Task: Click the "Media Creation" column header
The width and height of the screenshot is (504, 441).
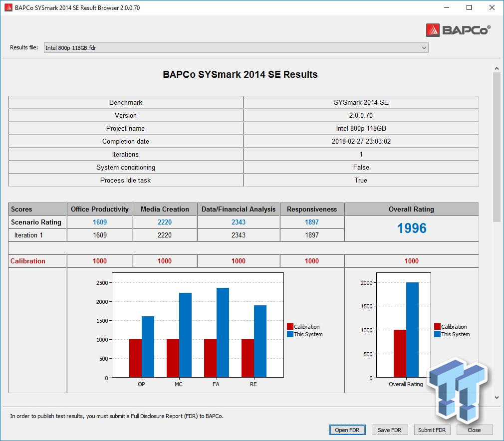Action: pyautogui.click(x=165, y=209)
